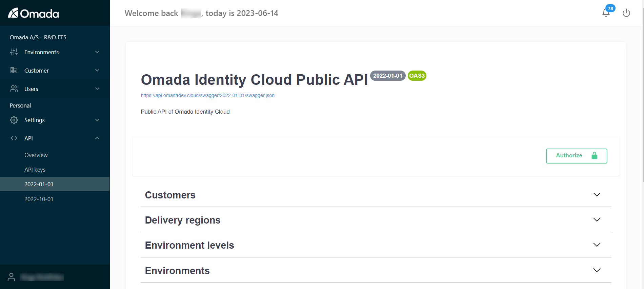
Task: Click the Omada Identity Cloud Public API title
Action: tap(254, 80)
